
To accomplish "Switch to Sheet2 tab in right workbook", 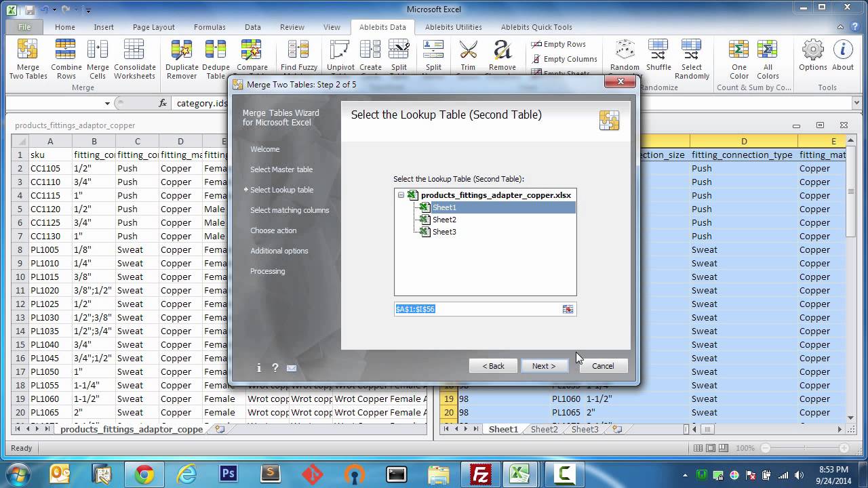I will click(544, 429).
